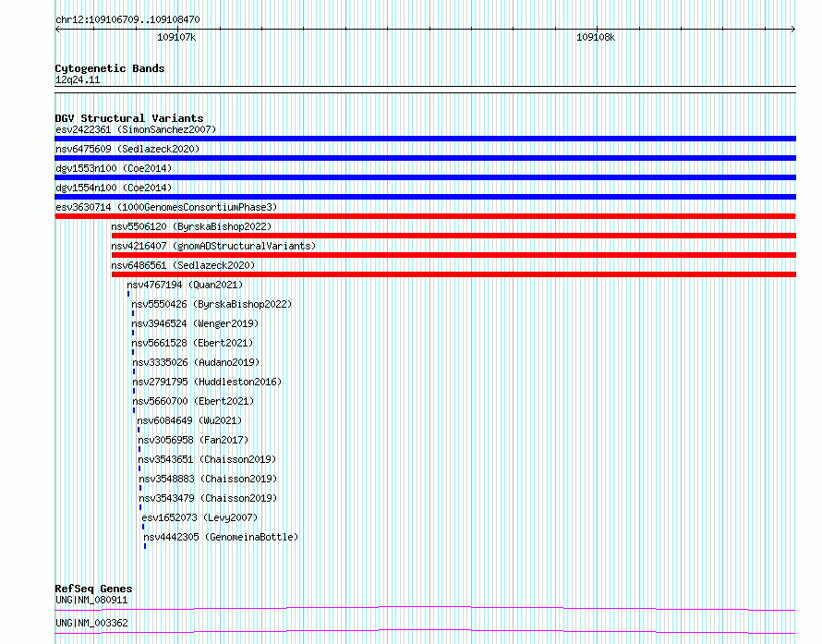Click the magenta track line of UNG|NM_003362

point(425,631)
